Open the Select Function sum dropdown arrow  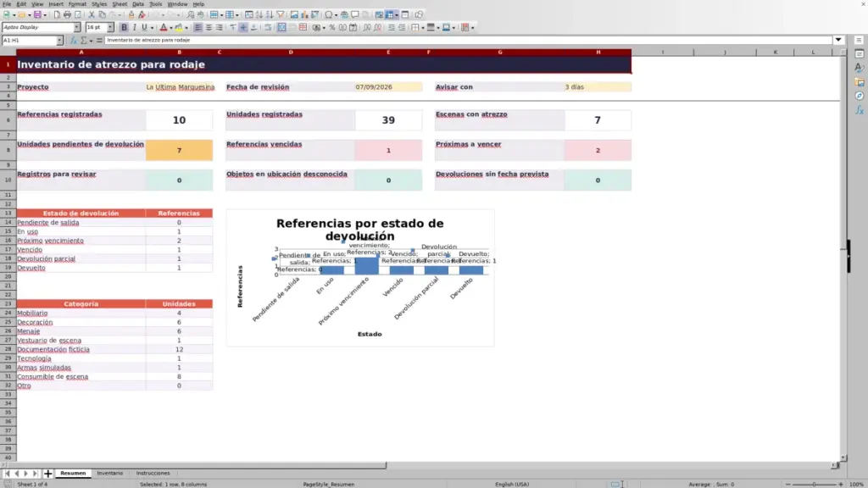click(x=91, y=41)
